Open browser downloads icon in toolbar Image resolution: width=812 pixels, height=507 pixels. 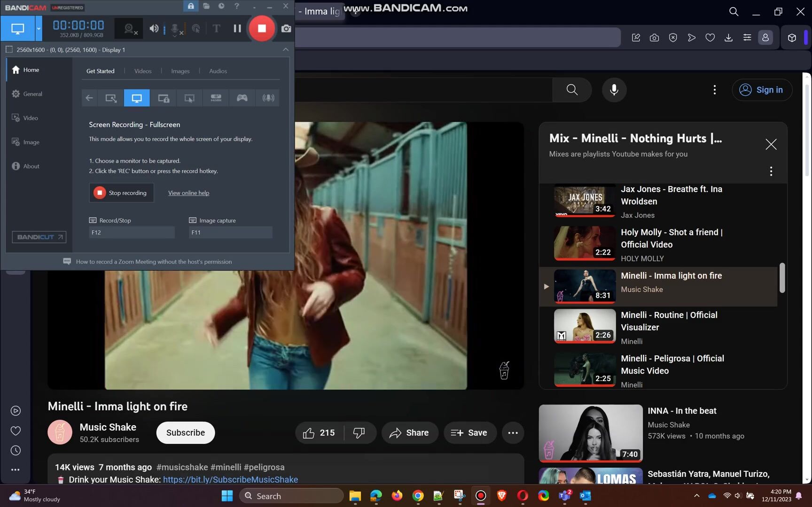[728, 38]
